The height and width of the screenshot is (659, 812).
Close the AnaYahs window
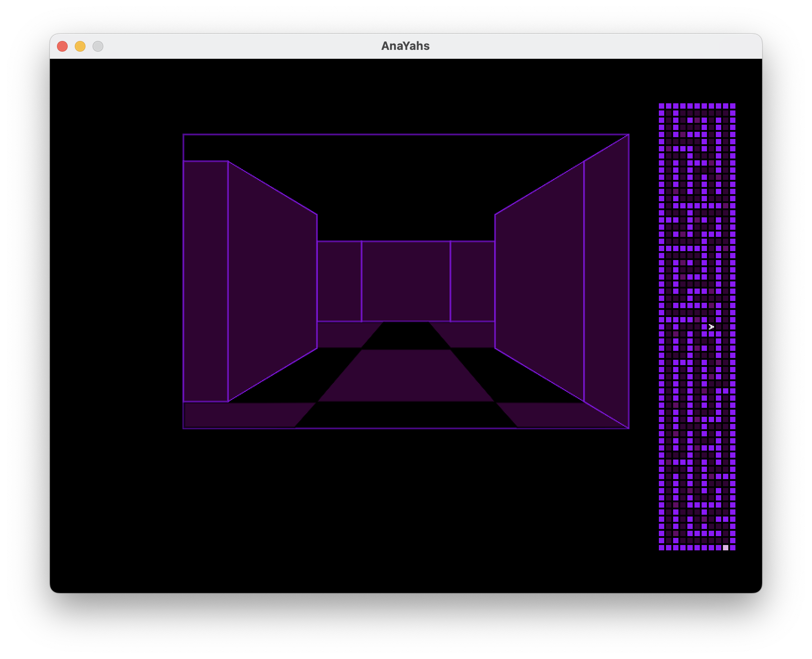coord(62,46)
